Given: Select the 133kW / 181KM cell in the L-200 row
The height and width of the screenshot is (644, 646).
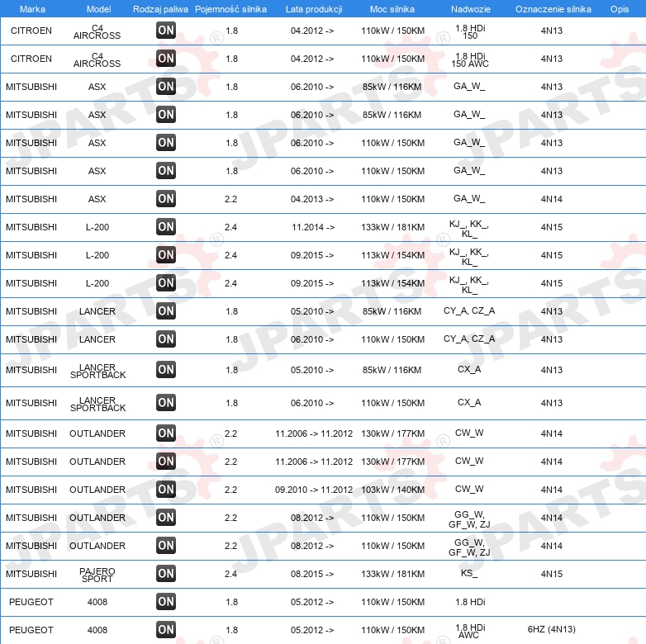Looking at the screenshot, I should pyautogui.click(x=392, y=227).
